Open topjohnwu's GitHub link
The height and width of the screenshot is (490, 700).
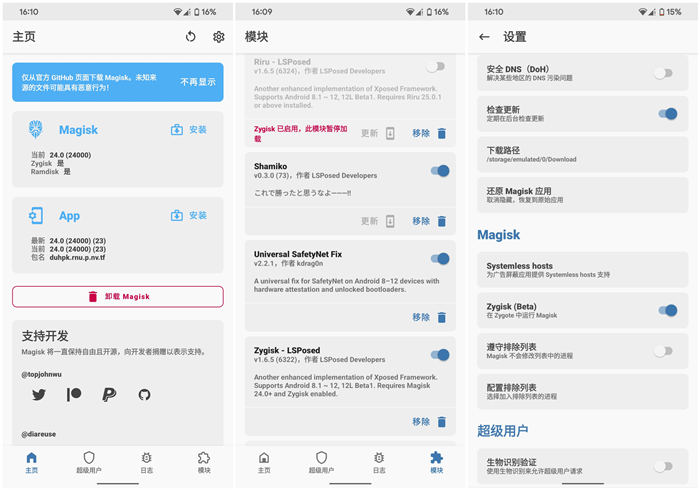144,394
